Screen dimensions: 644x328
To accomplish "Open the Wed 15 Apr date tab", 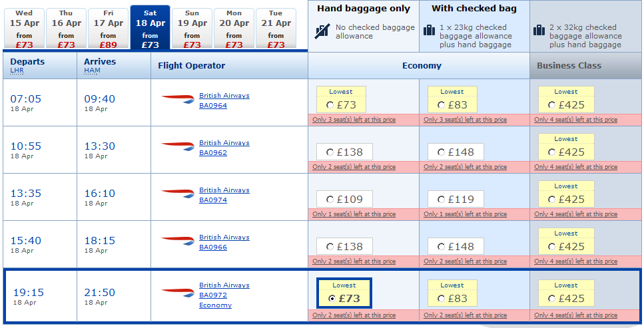I will click(x=24, y=29).
